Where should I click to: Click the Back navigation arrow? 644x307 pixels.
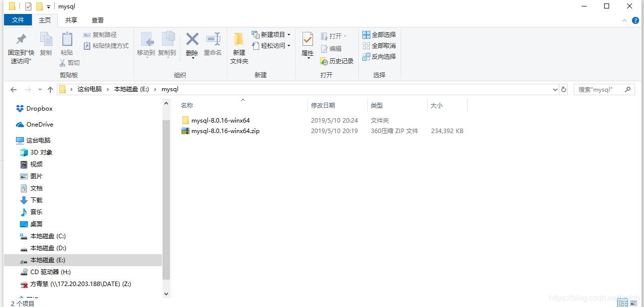pyautogui.click(x=14, y=90)
